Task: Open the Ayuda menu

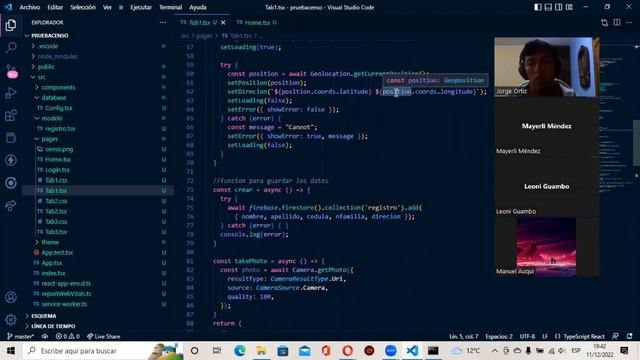Action: pyautogui.click(x=198, y=7)
